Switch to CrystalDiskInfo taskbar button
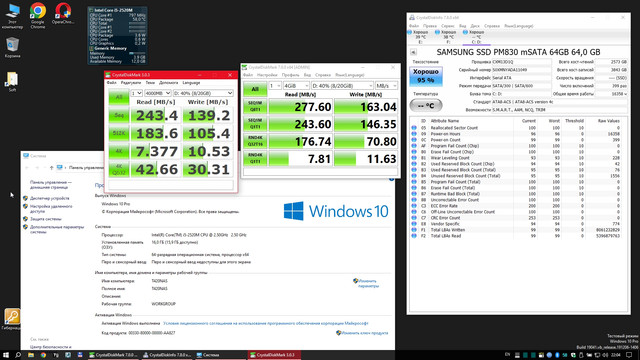 [167, 355]
